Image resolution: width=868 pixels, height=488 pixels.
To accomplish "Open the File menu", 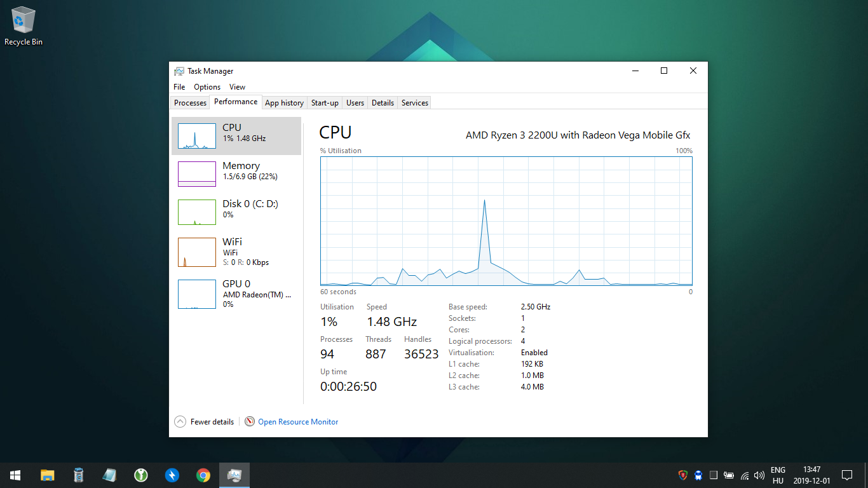I will click(x=179, y=87).
